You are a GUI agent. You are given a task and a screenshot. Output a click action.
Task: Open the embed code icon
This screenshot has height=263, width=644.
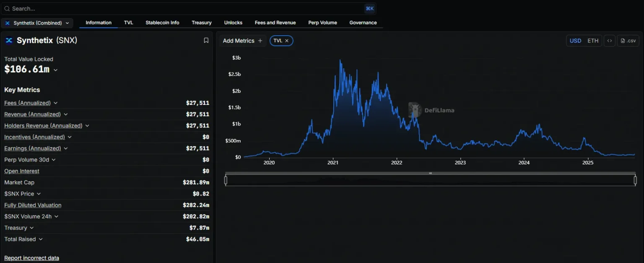[x=609, y=41]
